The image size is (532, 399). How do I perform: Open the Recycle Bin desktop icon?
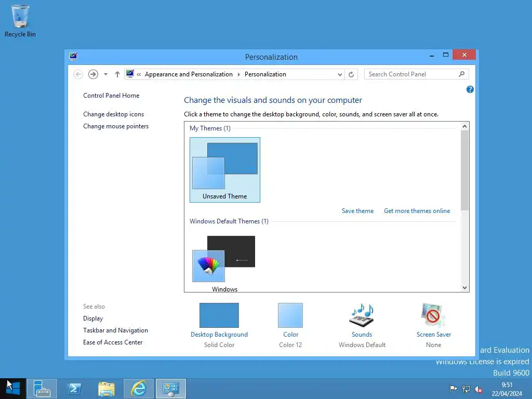click(x=20, y=21)
